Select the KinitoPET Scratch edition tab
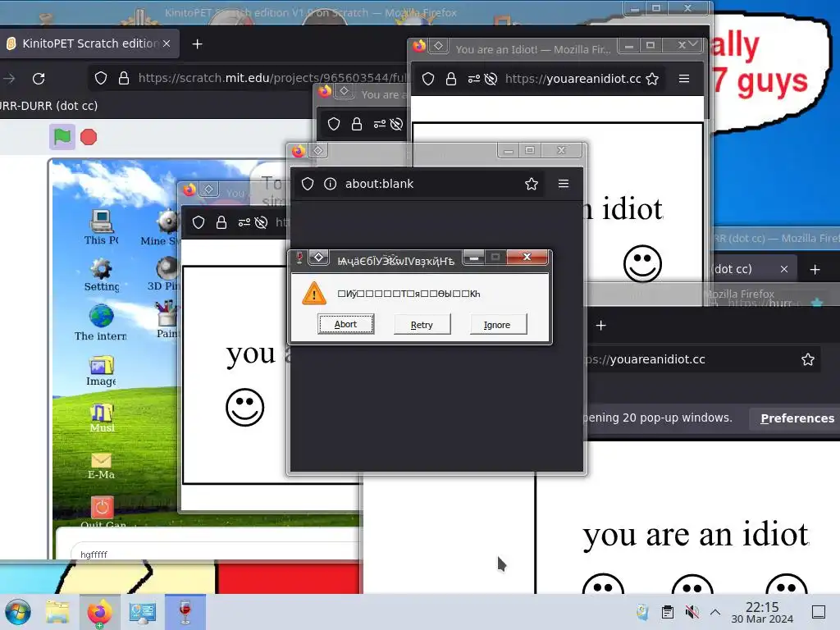840x630 pixels. pyautogui.click(x=89, y=43)
